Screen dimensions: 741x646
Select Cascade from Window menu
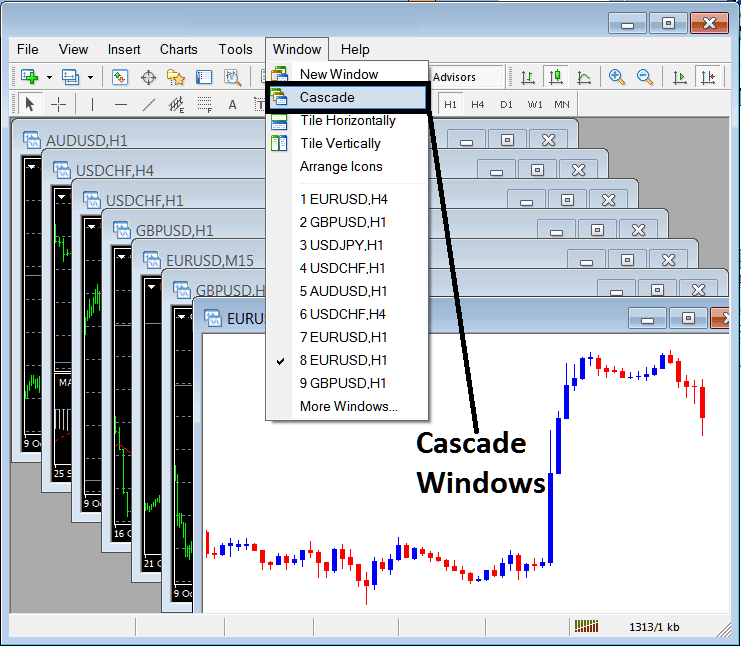(326, 97)
